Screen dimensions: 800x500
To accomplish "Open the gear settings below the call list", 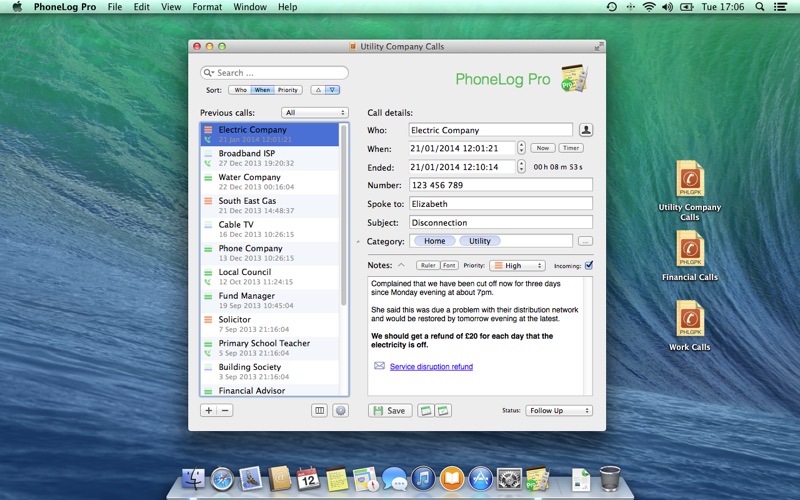I will click(341, 410).
